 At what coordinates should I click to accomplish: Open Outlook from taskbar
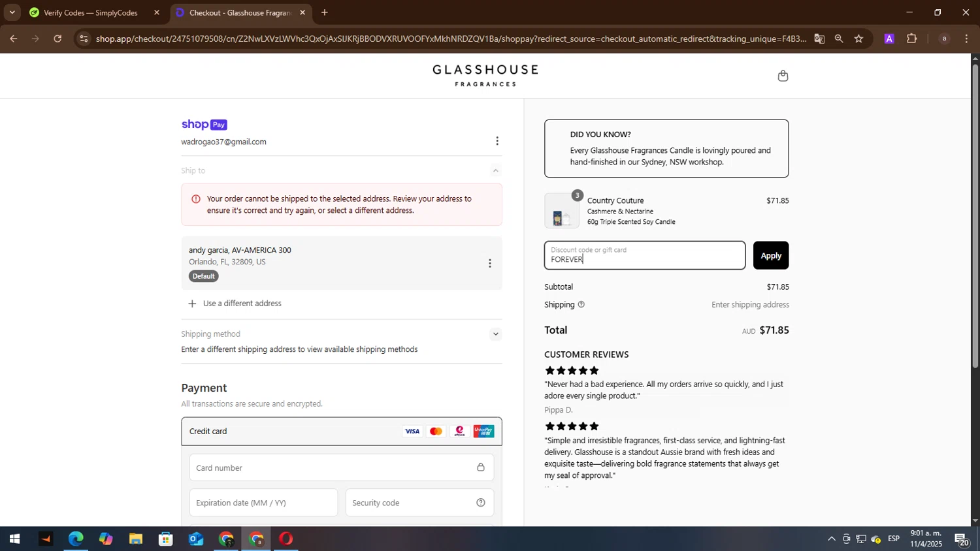pyautogui.click(x=196, y=539)
